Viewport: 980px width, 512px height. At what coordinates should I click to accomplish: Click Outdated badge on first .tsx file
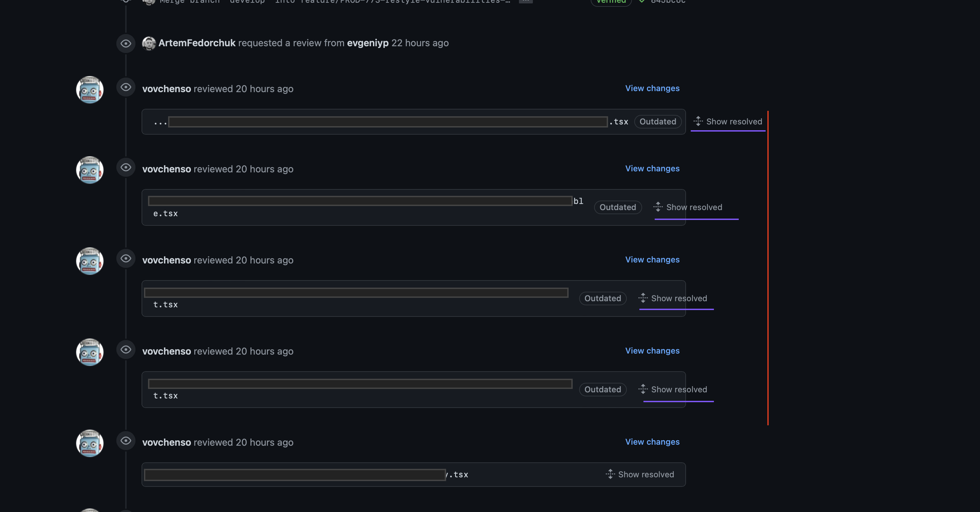tap(658, 122)
